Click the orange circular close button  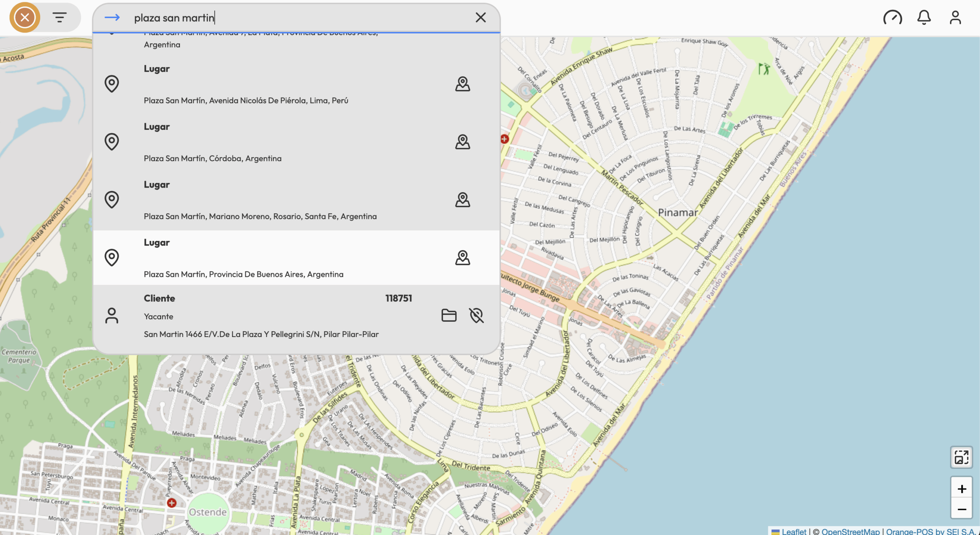[x=25, y=17]
